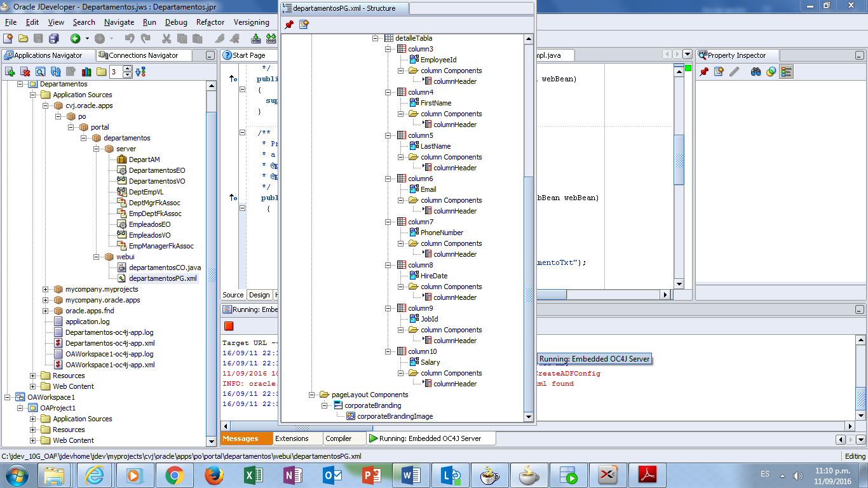Minimize the Property Inspector panel
The image size is (868, 488).
point(859,55)
